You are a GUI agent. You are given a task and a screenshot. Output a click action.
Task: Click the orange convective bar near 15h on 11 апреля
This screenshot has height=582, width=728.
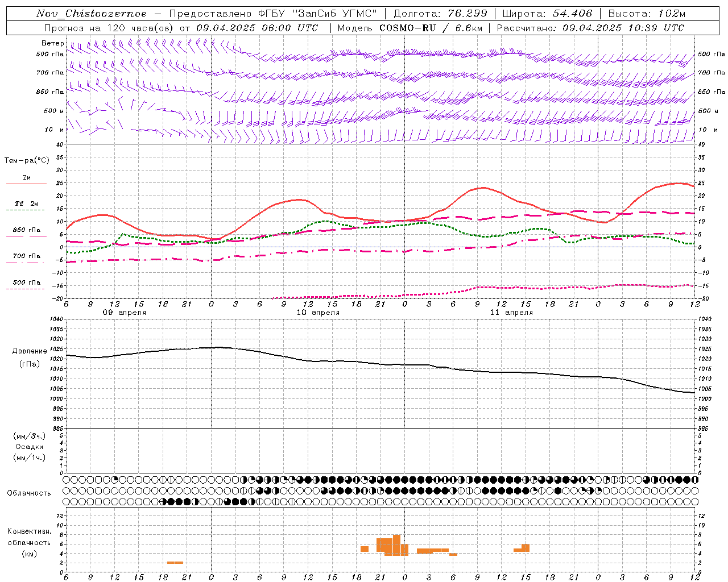[522, 548]
